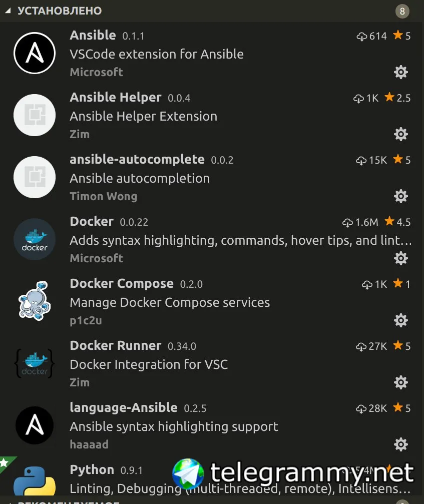The width and height of the screenshot is (424, 504).
Task: Open the Docker extension gear menu
Action: [400, 258]
